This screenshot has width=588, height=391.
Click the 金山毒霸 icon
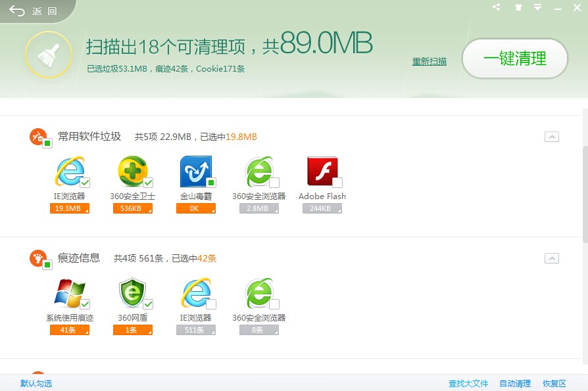[x=196, y=171]
